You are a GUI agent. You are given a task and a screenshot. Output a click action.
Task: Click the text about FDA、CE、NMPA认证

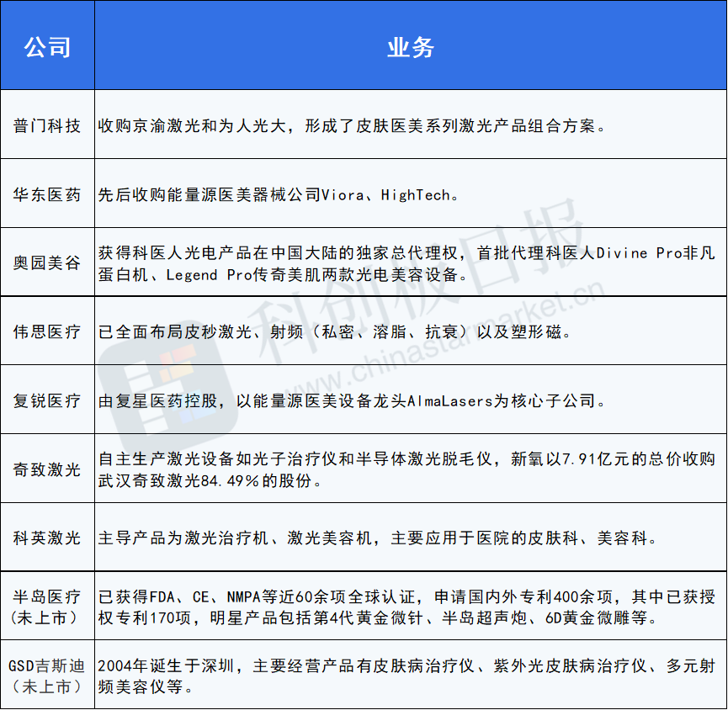click(407, 607)
